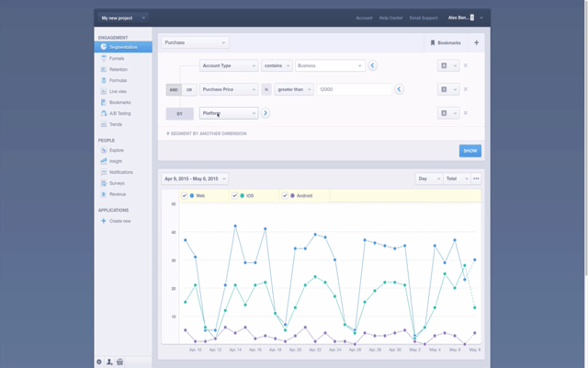The width and height of the screenshot is (588, 368).
Task: Uncheck the iOS series checkbox
Action: tap(234, 196)
